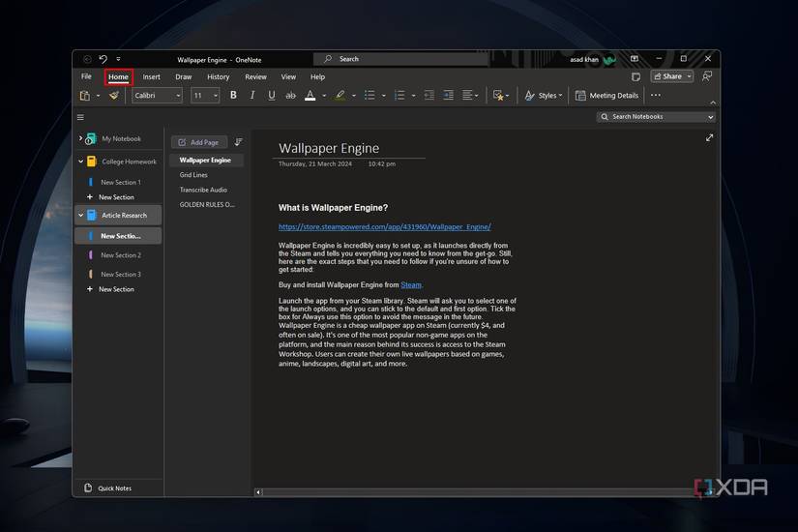Open the ribbon overflow three-dots menu
The height and width of the screenshot is (532, 798).
[x=656, y=95]
